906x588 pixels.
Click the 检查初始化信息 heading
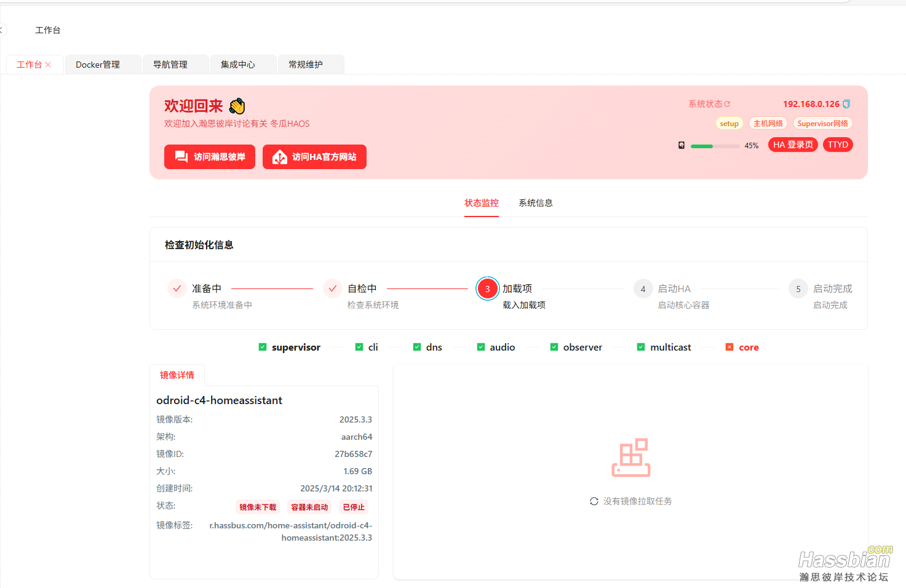(199, 245)
